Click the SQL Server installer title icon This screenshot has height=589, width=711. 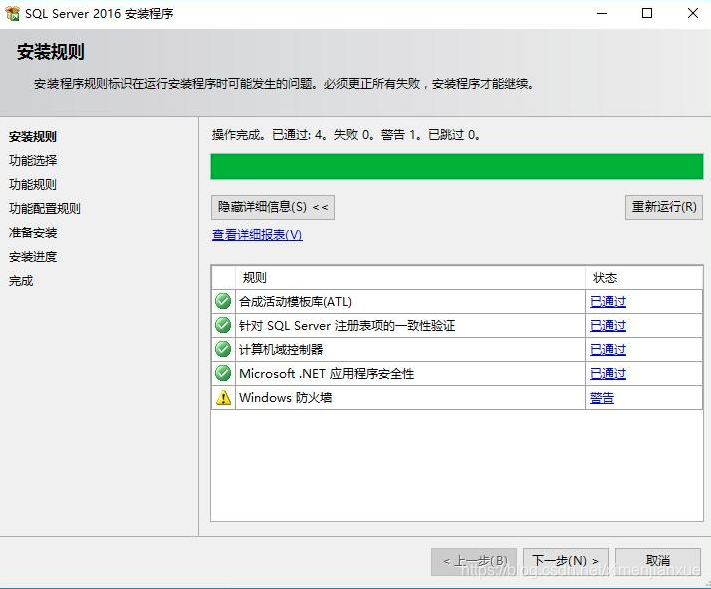(x=12, y=14)
